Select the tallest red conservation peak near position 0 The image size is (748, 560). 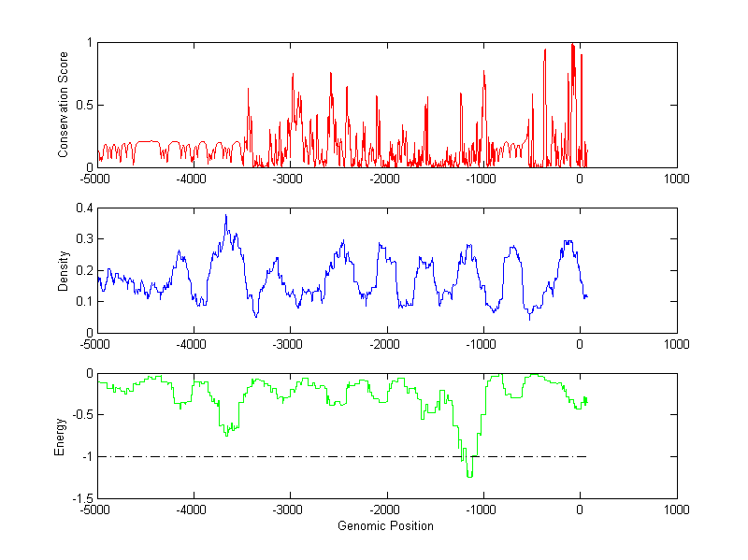(572, 45)
